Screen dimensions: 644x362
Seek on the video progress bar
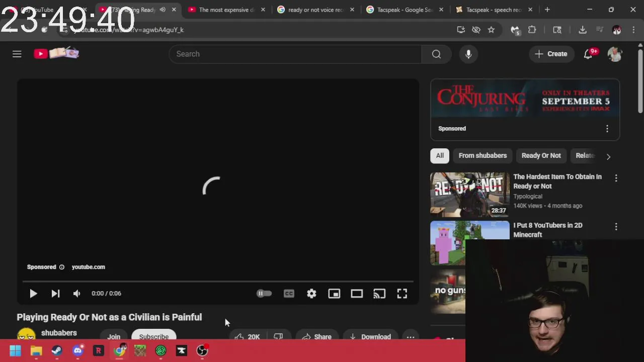coord(218,281)
